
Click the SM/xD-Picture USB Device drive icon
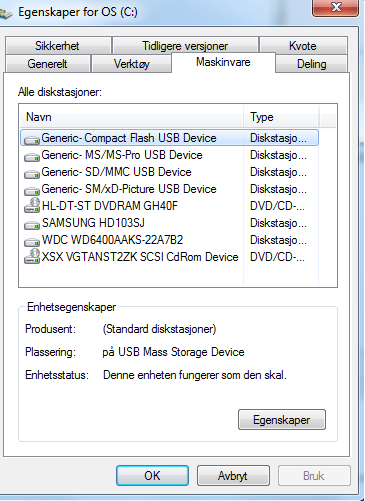(32, 191)
